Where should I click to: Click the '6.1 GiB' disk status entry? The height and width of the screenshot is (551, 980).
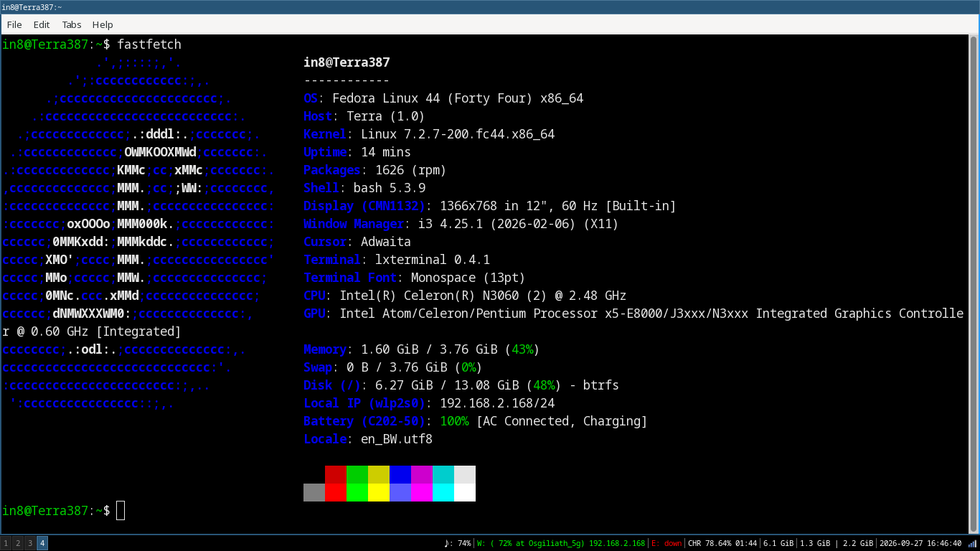point(778,543)
